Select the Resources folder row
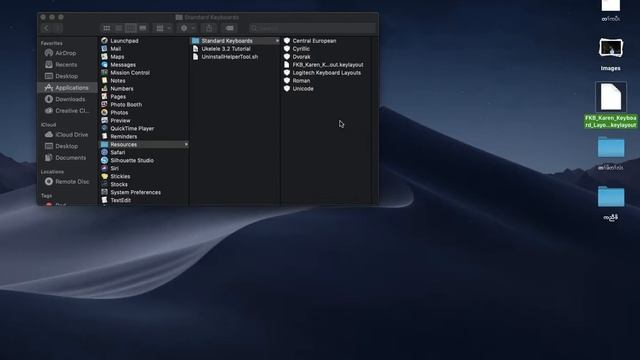 point(144,144)
